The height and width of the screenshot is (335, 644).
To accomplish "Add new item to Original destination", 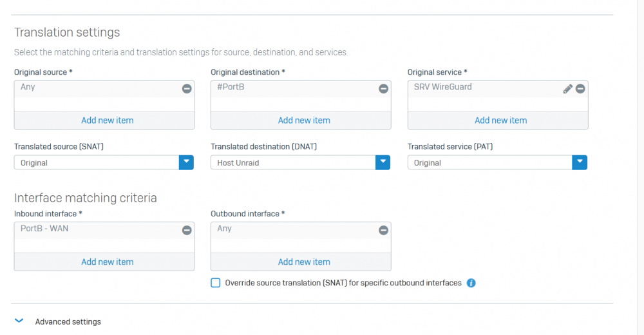I will pyautogui.click(x=304, y=120).
